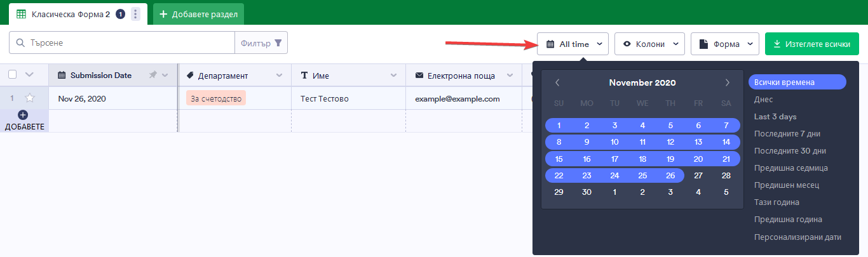Expand the Форма dropdown
868x257 pixels.
(x=725, y=44)
